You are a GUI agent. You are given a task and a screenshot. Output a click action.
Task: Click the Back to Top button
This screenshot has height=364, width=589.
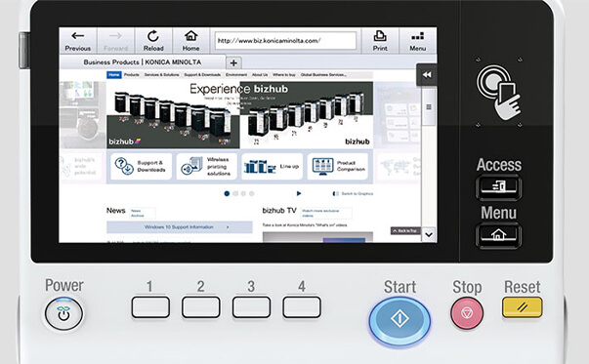(405, 230)
